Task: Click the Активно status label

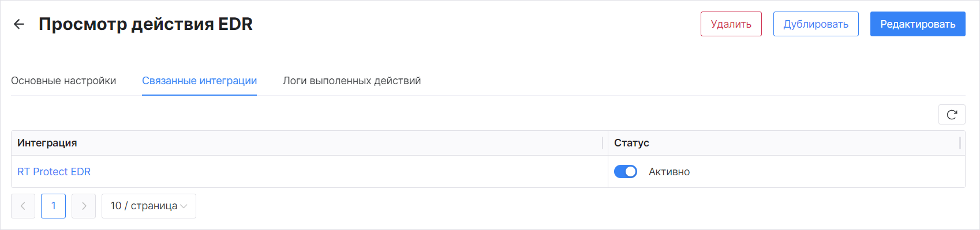Action: click(x=669, y=172)
